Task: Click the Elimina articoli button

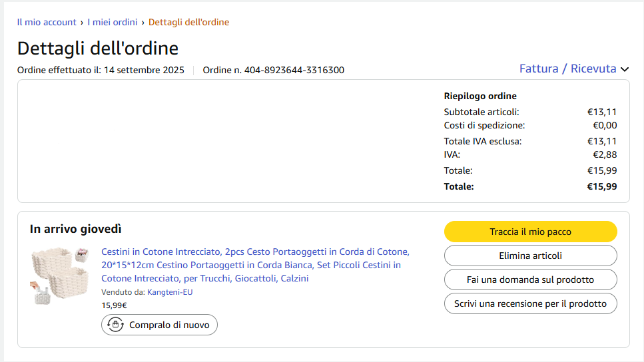Action: [530, 256]
